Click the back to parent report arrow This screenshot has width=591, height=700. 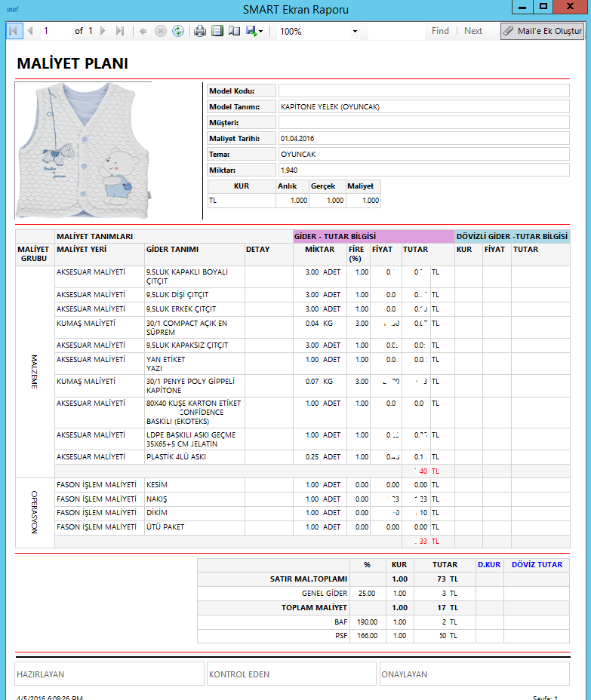[x=143, y=31]
